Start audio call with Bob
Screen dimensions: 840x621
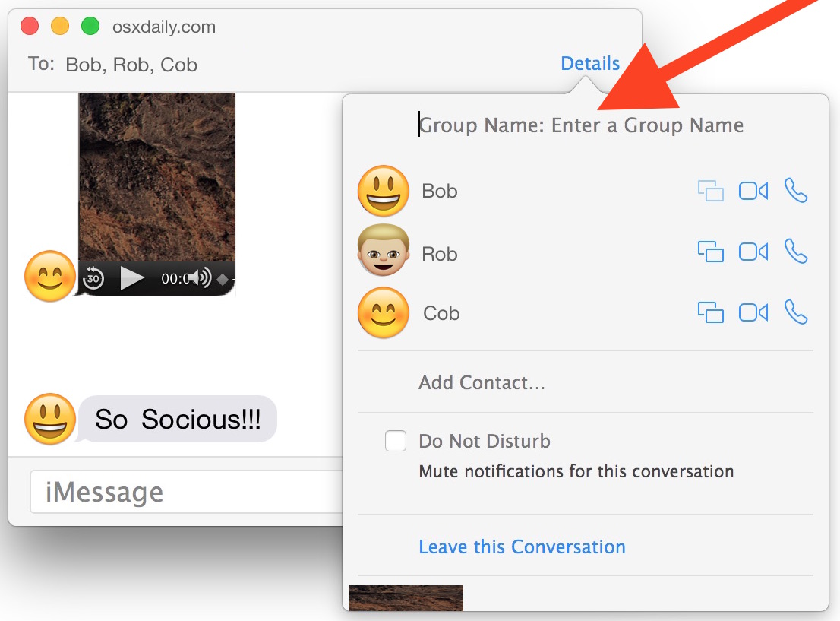pos(796,190)
